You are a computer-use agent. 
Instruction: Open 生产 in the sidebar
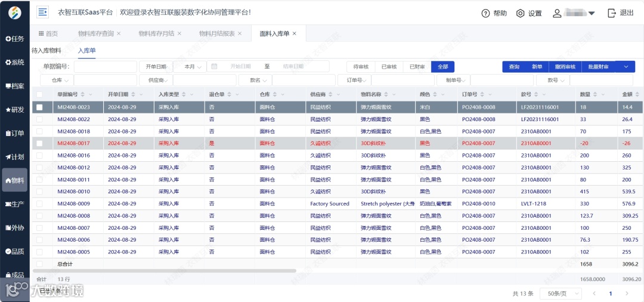coord(15,204)
